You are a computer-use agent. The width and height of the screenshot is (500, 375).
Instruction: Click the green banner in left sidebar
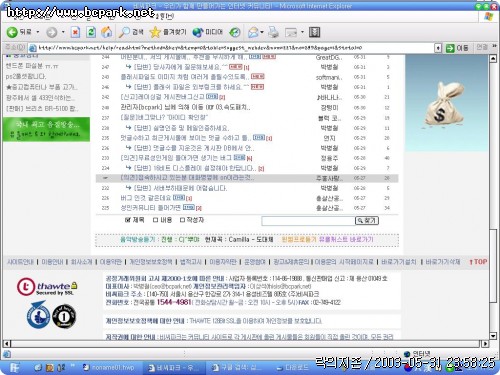click(46, 129)
